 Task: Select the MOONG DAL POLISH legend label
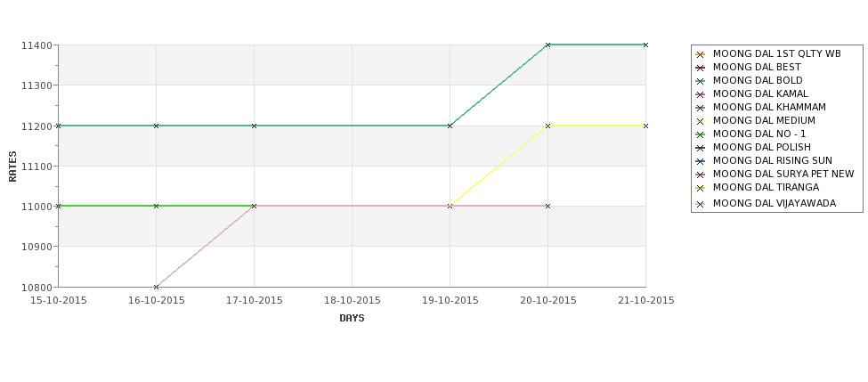click(x=762, y=147)
